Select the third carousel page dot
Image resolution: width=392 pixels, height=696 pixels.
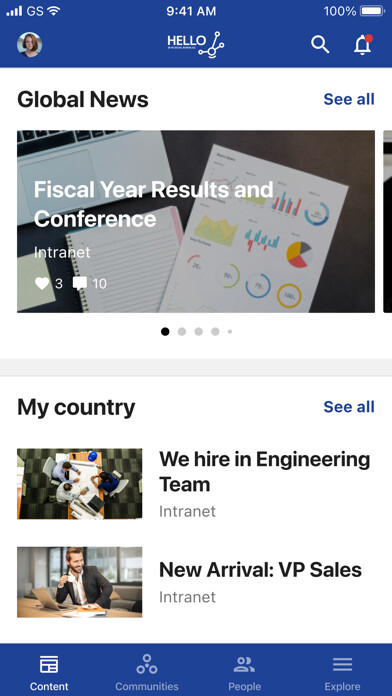[x=198, y=332]
